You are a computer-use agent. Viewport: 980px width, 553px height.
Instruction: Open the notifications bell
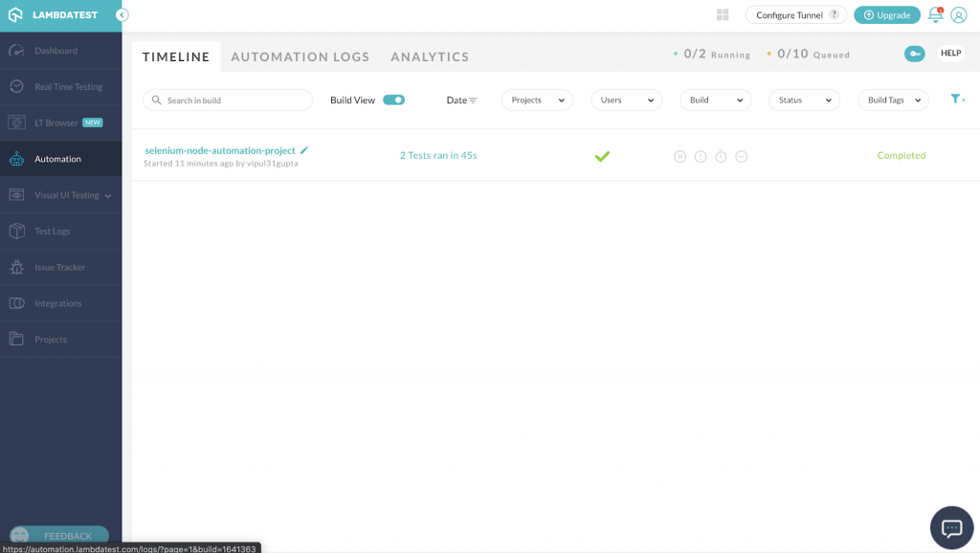coord(935,14)
